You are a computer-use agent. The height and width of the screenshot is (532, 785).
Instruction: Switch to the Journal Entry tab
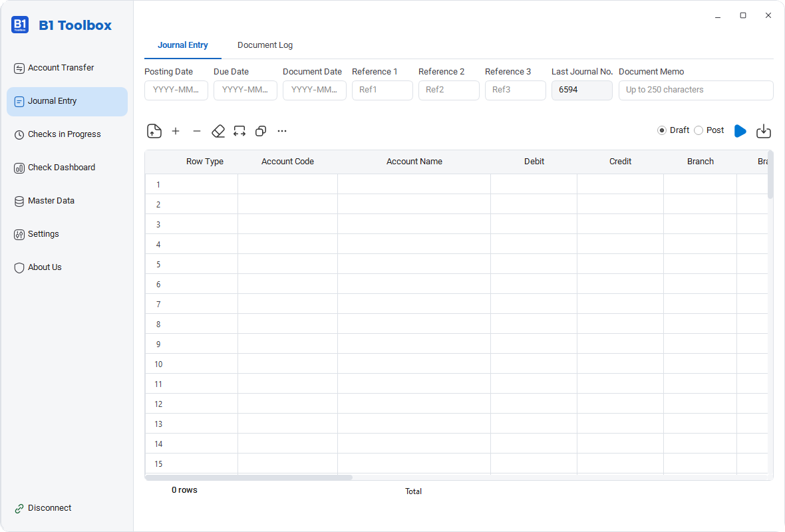coord(183,45)
